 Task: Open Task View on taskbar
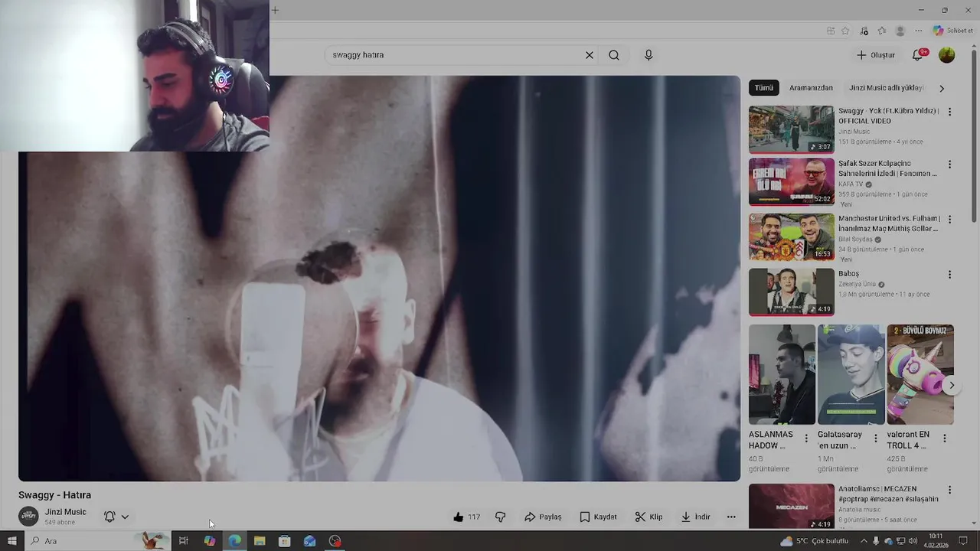184,541
